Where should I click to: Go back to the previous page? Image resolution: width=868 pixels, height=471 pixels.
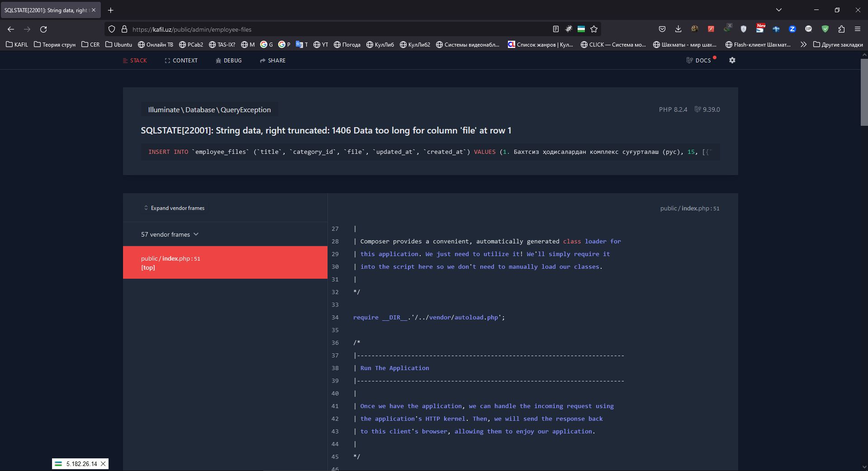coord(11,29)
